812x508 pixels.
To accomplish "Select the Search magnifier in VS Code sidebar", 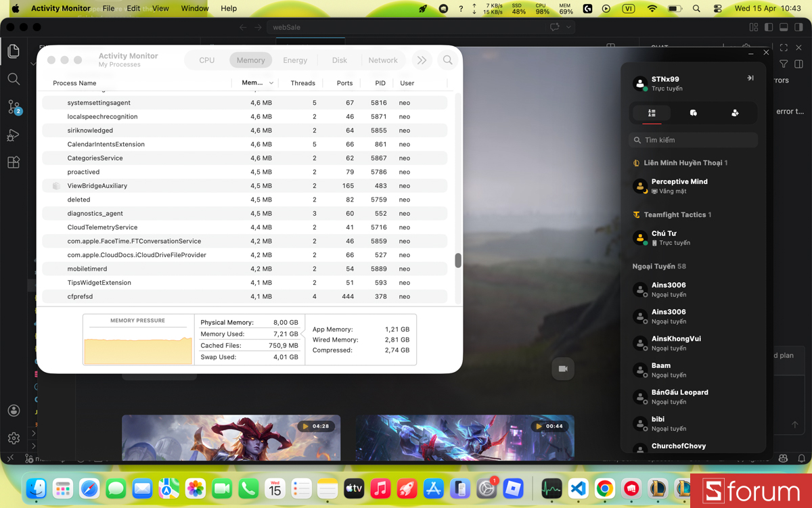I will pos(15,78).
